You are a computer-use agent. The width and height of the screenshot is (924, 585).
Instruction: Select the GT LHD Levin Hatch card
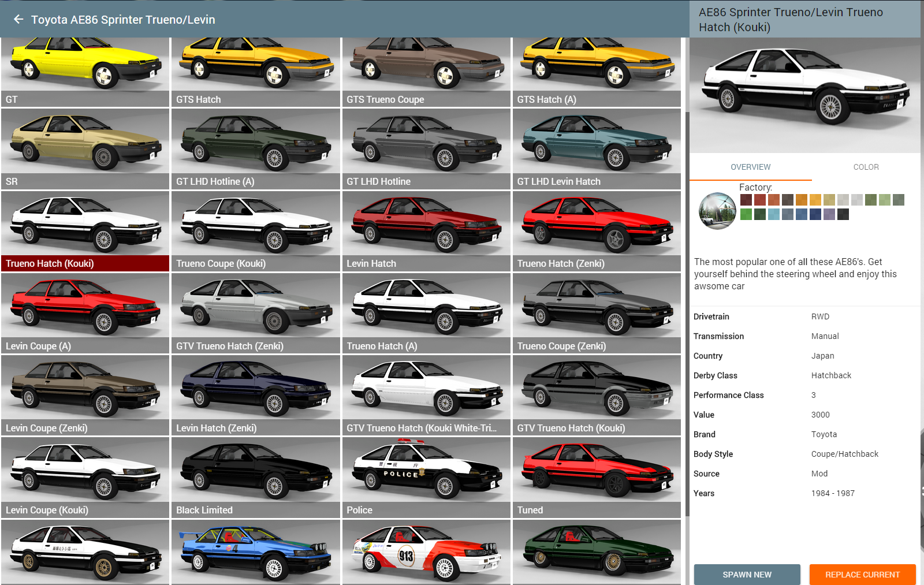[597, 149]
